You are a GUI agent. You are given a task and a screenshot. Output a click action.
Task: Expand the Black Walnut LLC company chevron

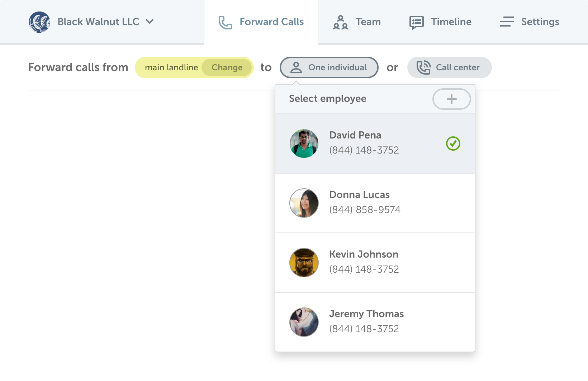pos(150,22)
